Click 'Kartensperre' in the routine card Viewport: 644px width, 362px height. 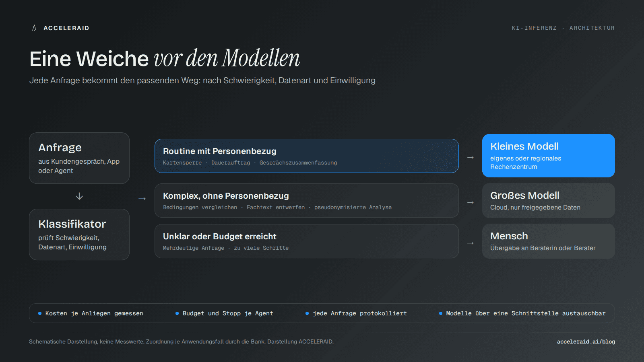click(x=182, y=163)
